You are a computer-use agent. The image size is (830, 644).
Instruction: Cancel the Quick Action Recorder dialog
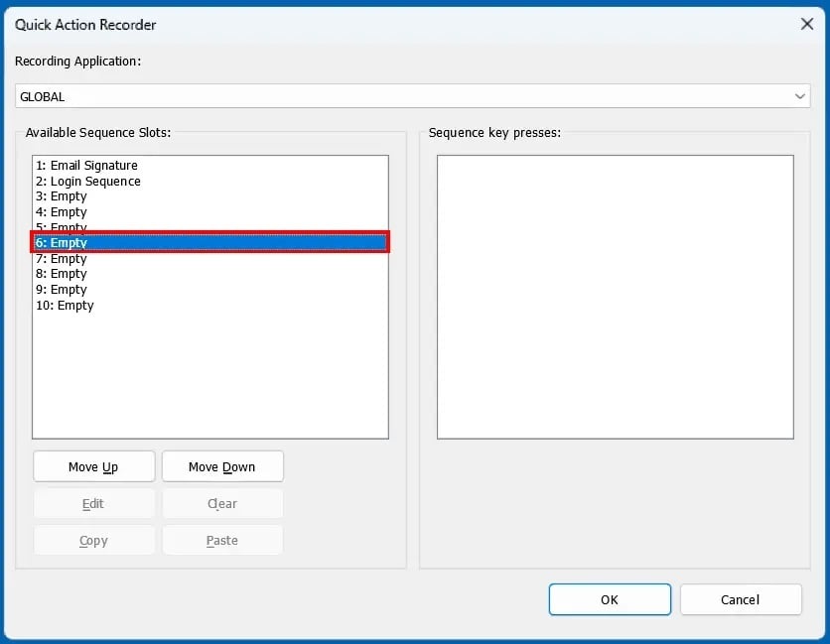point(741,599)
